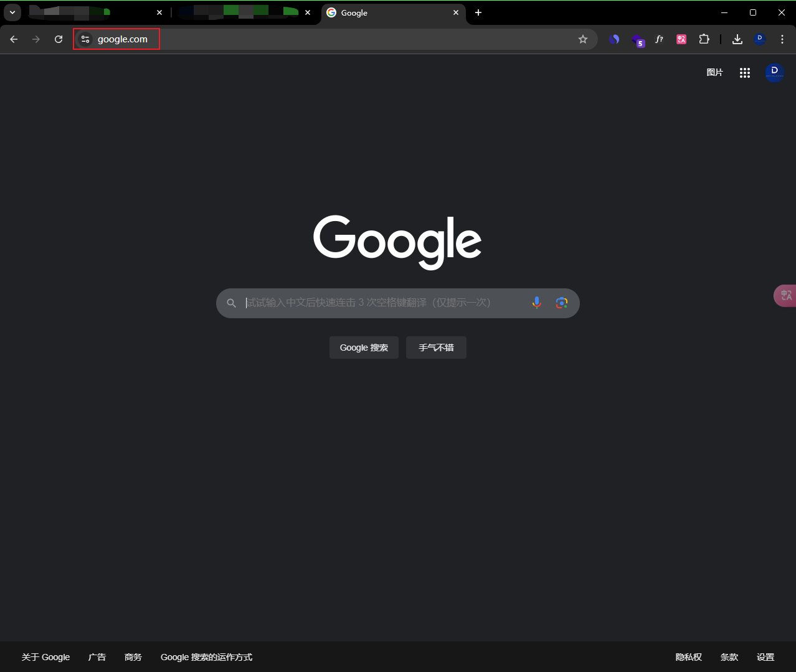Click the browser forward arrow

tap(36, 39)
